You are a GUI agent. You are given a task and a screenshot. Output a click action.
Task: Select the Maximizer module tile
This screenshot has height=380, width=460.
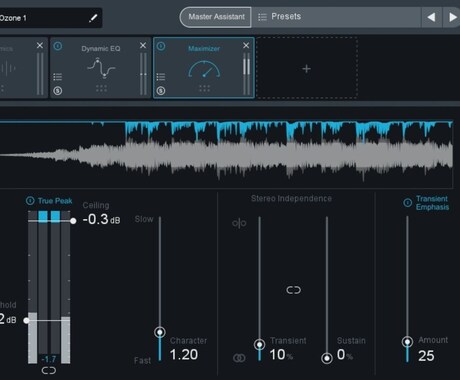pos(204,68)
